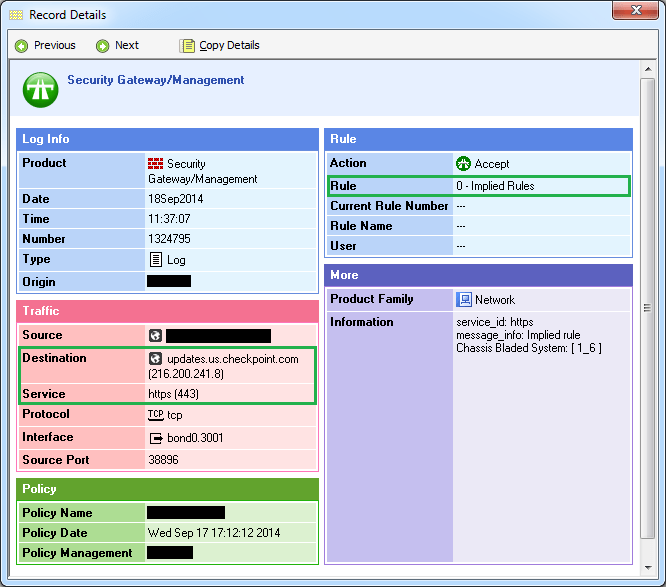Click the Rule Name label
666x587 pixels.
click(x=361, y=226)
